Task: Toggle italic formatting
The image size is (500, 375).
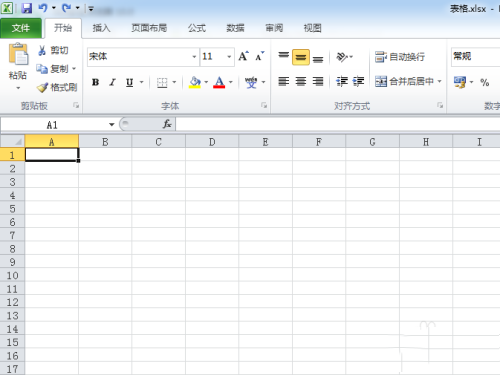Action: [x=113, y=82]
